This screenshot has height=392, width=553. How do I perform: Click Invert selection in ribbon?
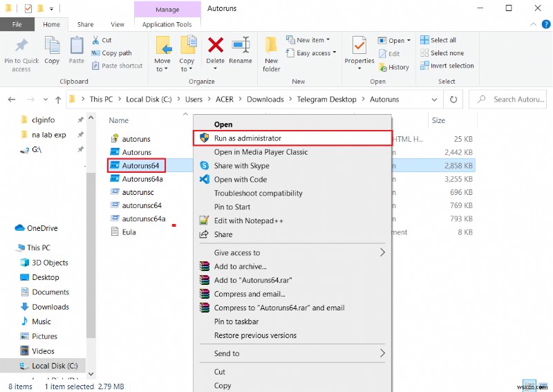(x=447, y=66)
